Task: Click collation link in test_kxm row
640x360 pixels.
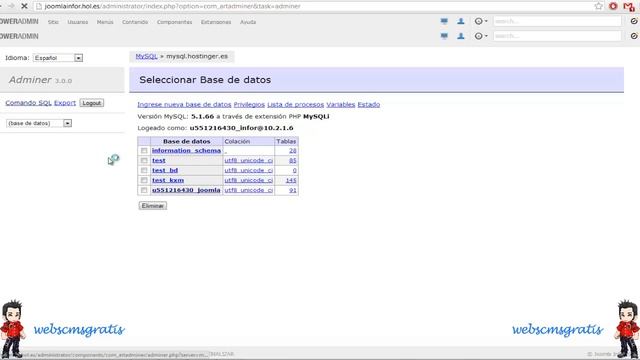Action: click(x=249, y=180)
